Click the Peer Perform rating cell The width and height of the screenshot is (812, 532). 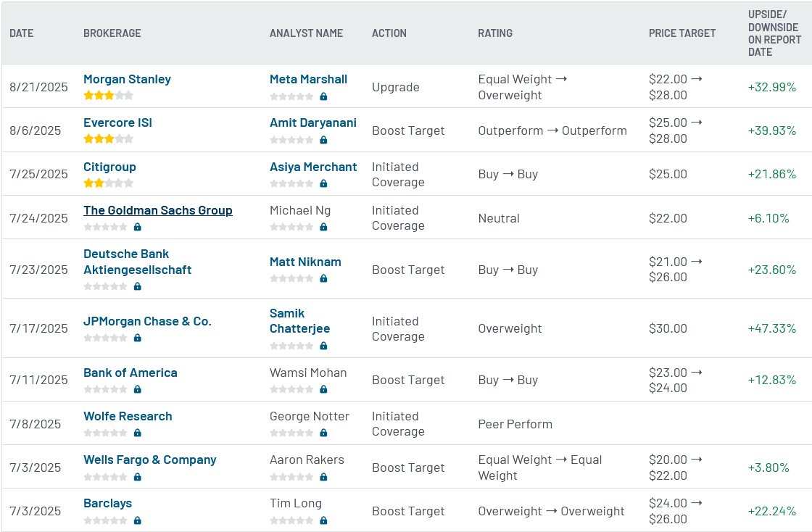pos(515,424)
